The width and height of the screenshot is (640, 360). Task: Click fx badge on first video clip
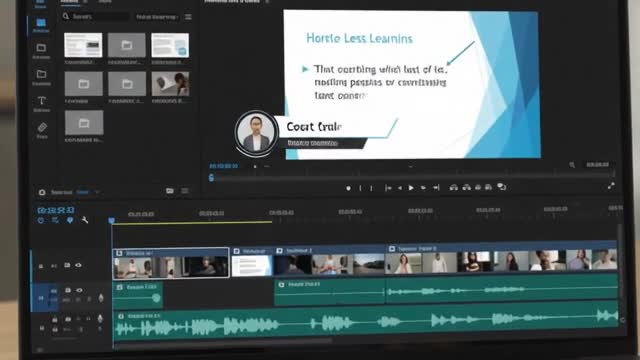tap(119, 253)
